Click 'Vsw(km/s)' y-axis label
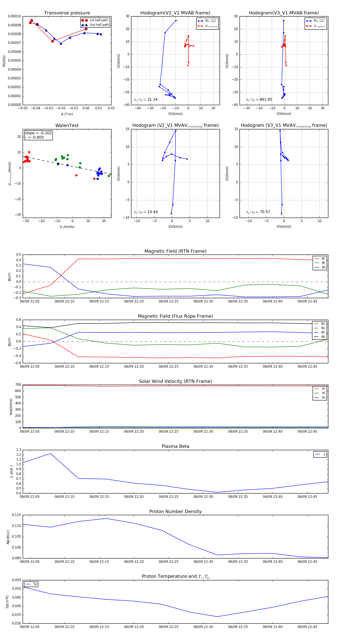The image size is (351, 644). (x=11, y=407)
